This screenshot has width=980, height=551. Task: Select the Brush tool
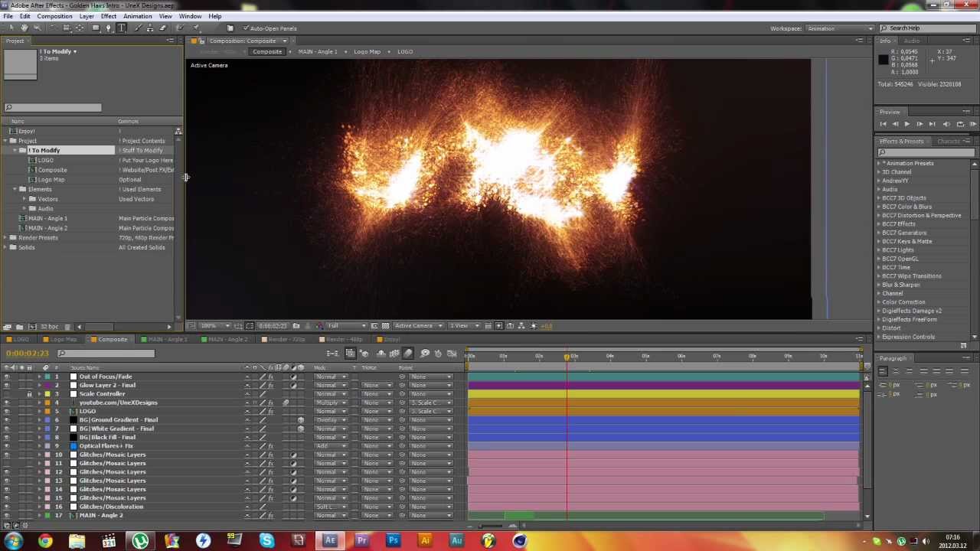[138, 28]
